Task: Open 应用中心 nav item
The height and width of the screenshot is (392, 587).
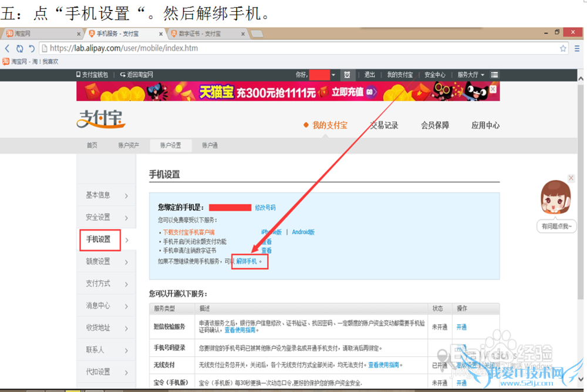Action: pos(485,126)
